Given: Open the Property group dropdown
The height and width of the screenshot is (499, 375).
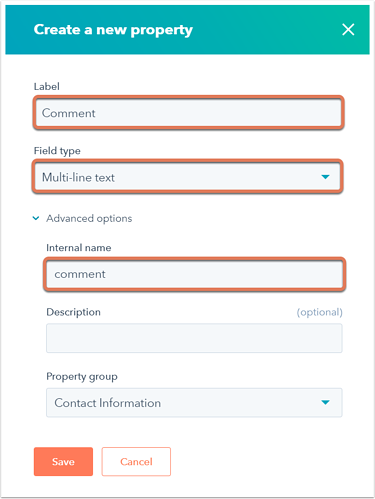Looking at the screenshot, I should tap(194, 403).
